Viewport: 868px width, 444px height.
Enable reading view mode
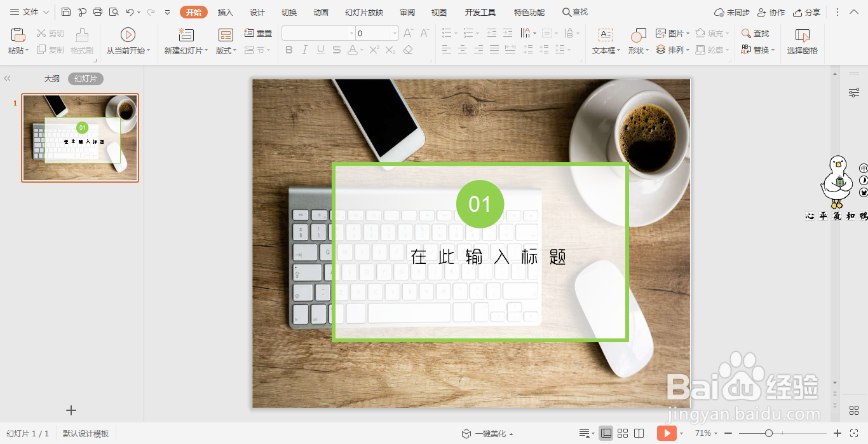639,433
